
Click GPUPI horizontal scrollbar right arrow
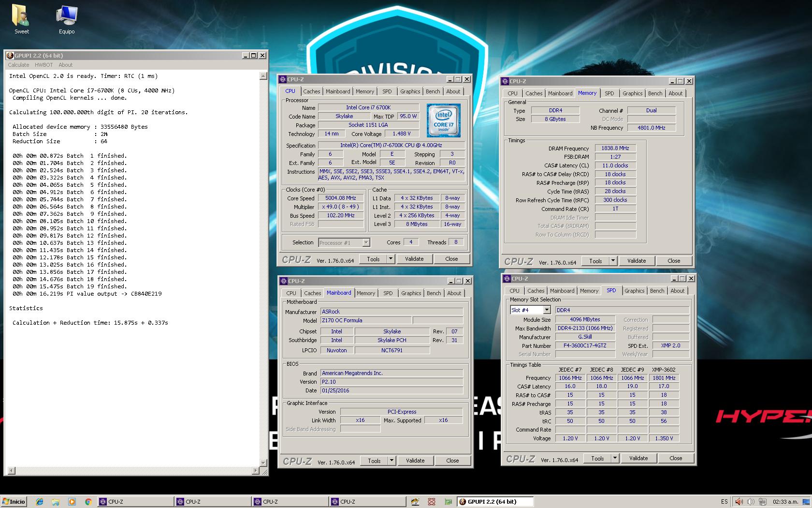(x=256, y=470)
